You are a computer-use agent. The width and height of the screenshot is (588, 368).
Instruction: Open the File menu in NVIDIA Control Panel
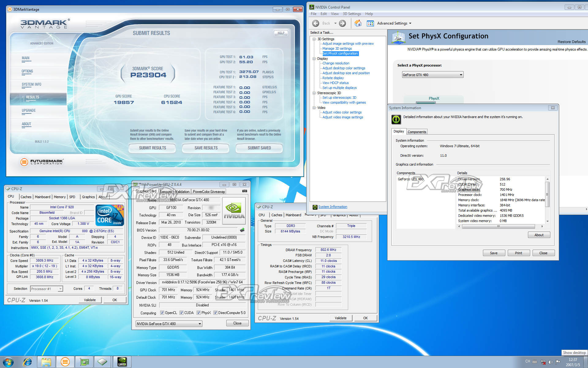click(314, 14)
